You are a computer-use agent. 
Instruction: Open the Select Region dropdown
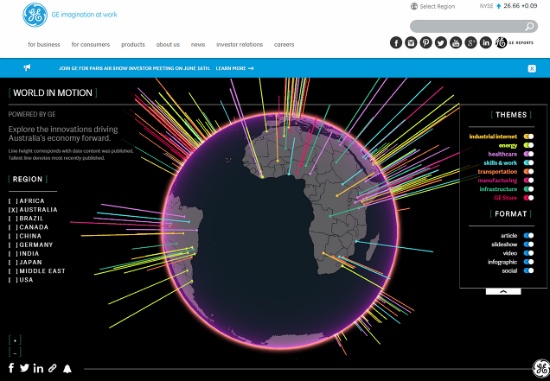[x=433, y=6]
